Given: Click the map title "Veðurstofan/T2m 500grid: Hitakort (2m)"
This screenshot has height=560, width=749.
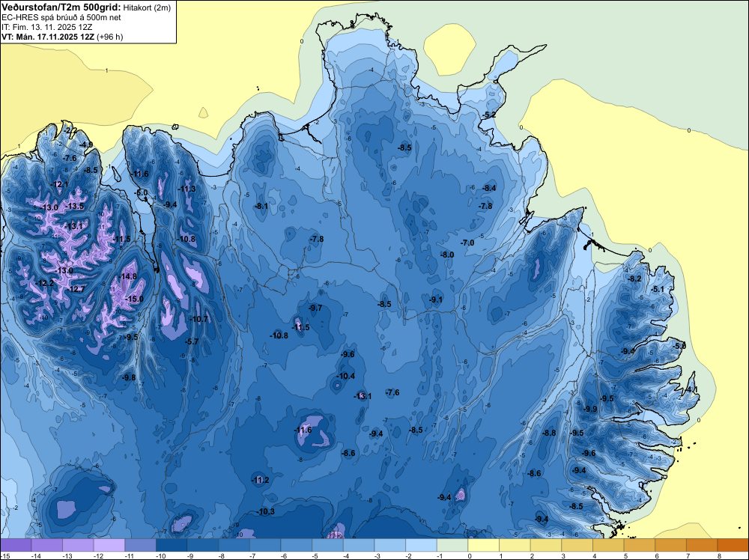Looking at the screenshot, I should pyautogui.click(x=86, y=7).
